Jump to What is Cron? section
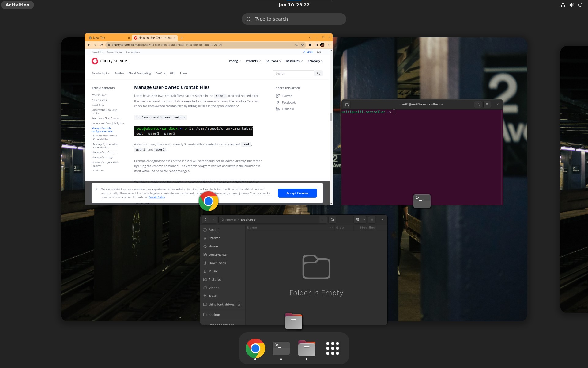The width and height of the screenshot is (588, 368). pyautogui.click(x=99, y=95)
